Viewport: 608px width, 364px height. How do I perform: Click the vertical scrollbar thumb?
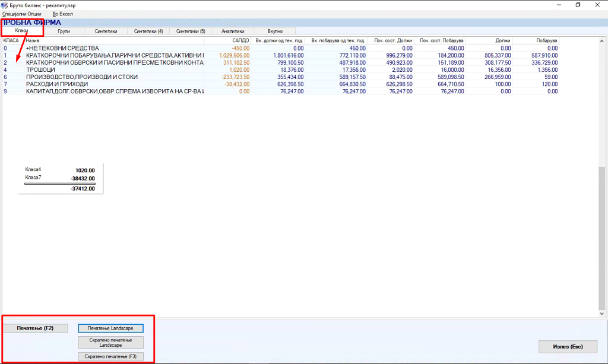(x=603, y=238)
